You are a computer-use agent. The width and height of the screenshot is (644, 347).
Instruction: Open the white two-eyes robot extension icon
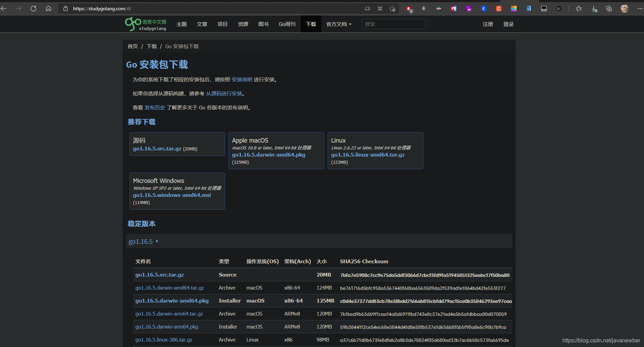click(x=544, y=9)
